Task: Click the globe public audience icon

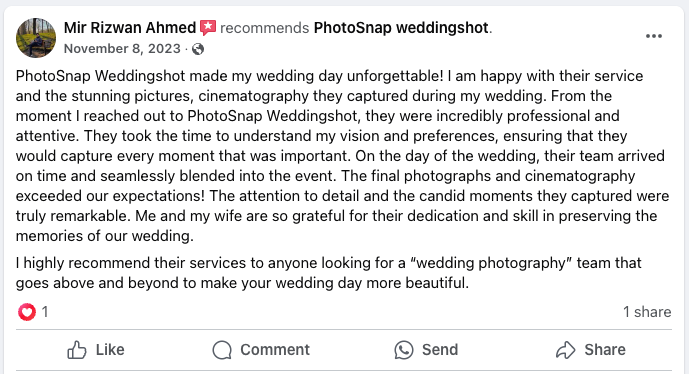Action: [x=198, y=49]
